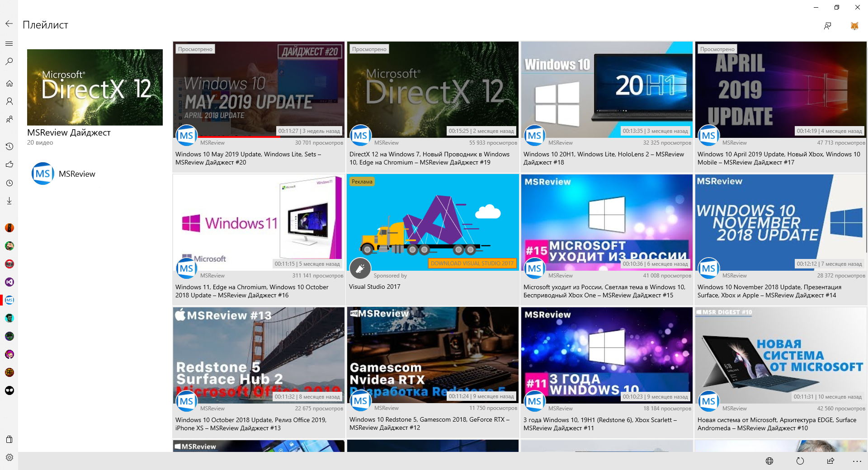
Task: Open the Watch Later clock in the sidebar
Action: coord(9,183)
